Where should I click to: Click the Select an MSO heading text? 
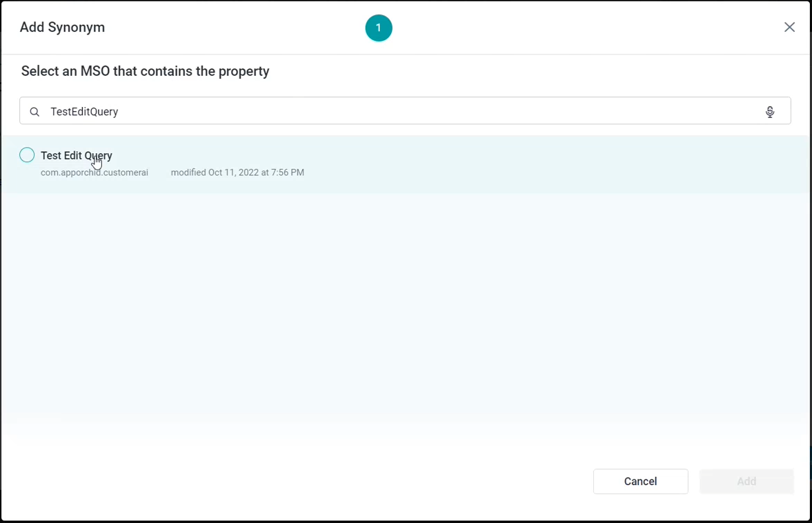point(145,71)
